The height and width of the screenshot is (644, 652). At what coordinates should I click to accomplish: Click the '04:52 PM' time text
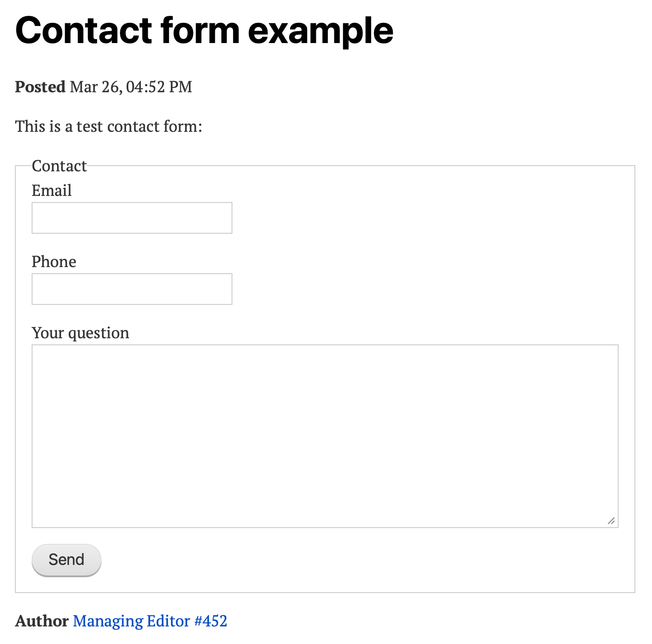click(159, 87)
